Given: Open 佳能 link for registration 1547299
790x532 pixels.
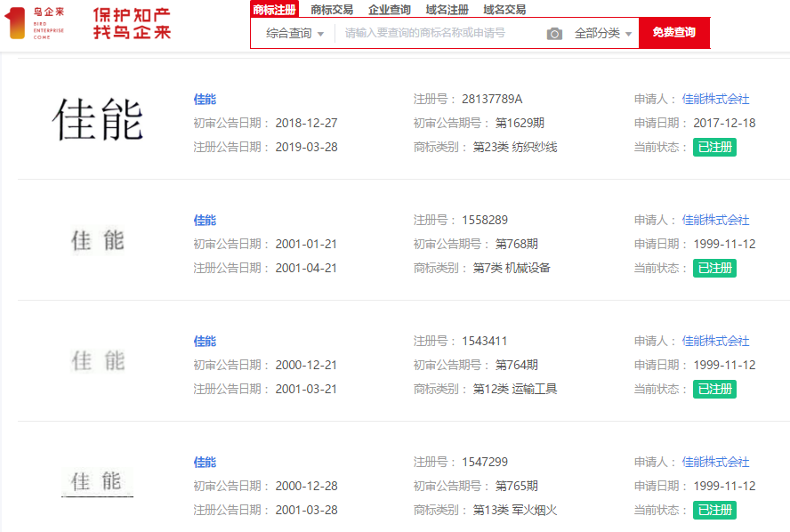Looking at the screenshot, I should coord(205,462).
